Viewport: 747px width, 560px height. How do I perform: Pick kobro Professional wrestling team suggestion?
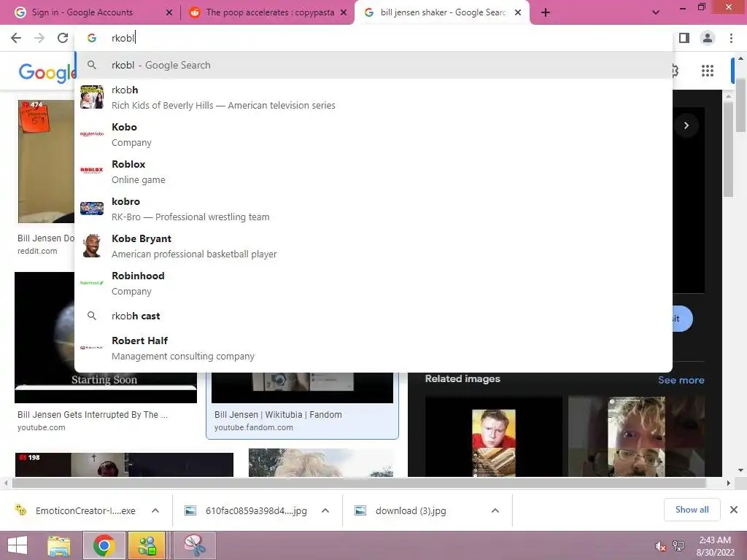pos(373,209)
